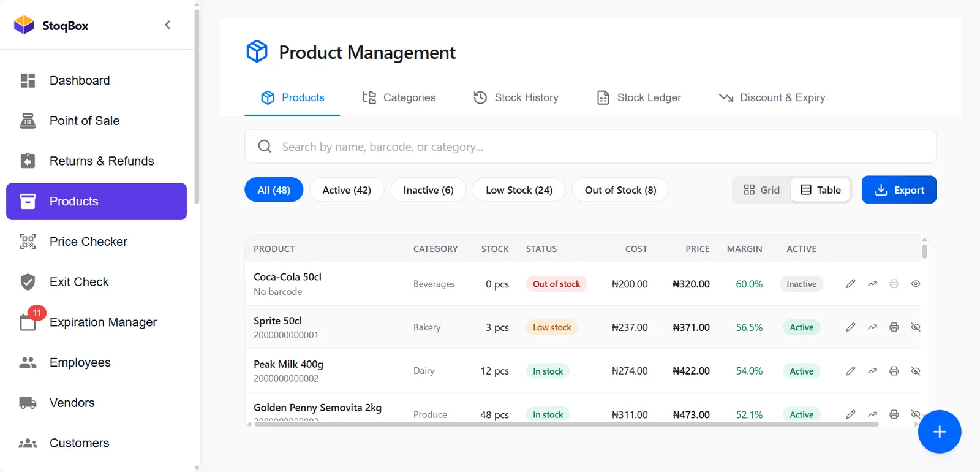Image resolution: width=980 pixels, height=472 pixels.
Task: Go to Returns & Refunds in the sidebar
Action: pos(96,161)
